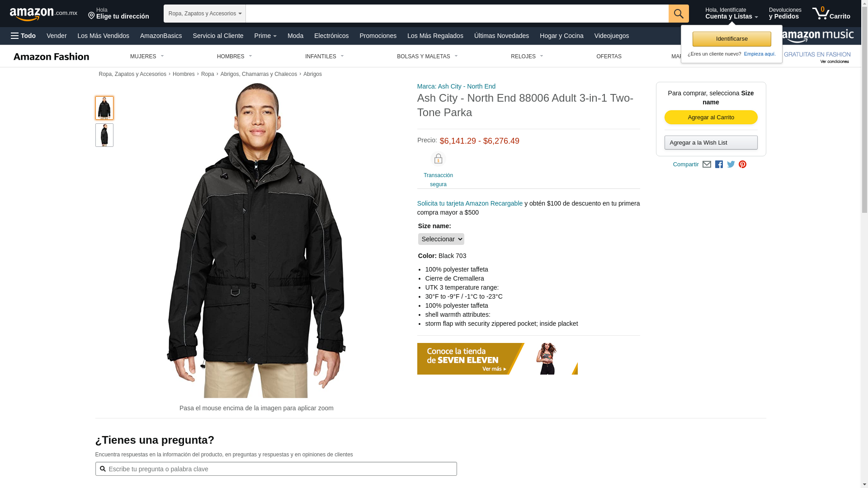Click the secure transaction lock icon
Viewport: 868px width, 488px height.
[438, 159]
